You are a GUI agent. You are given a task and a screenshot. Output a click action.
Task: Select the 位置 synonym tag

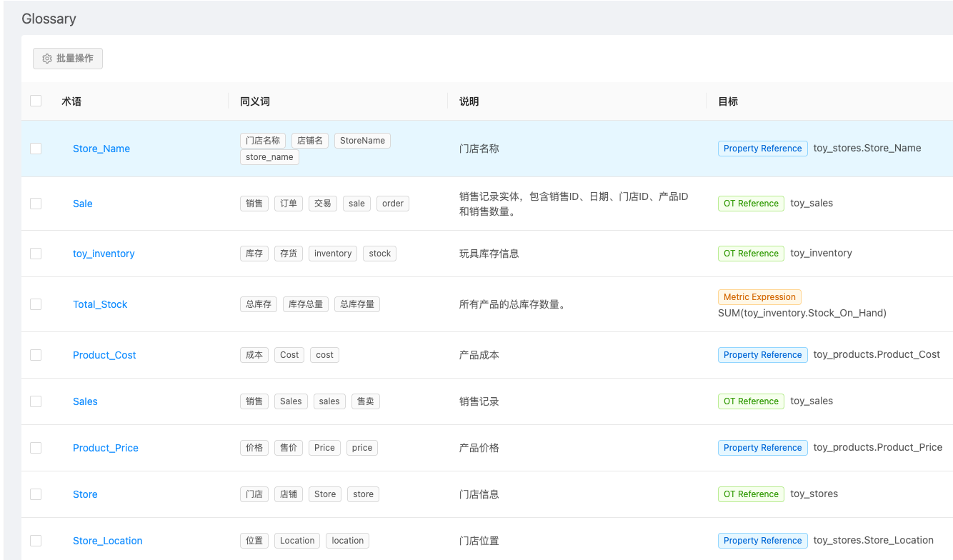(254, 541)
